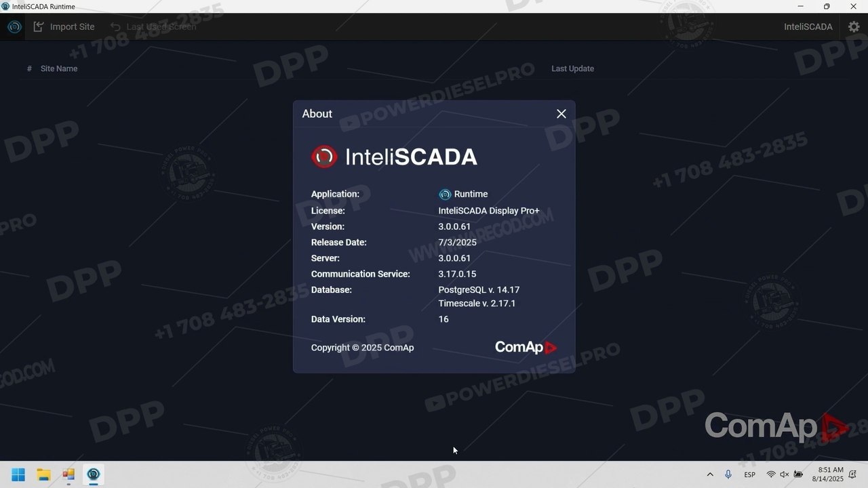Click the InteliSCADA label in top bar
The height and width of the screenshot is (488, 868).
click(x=808, y=27)
